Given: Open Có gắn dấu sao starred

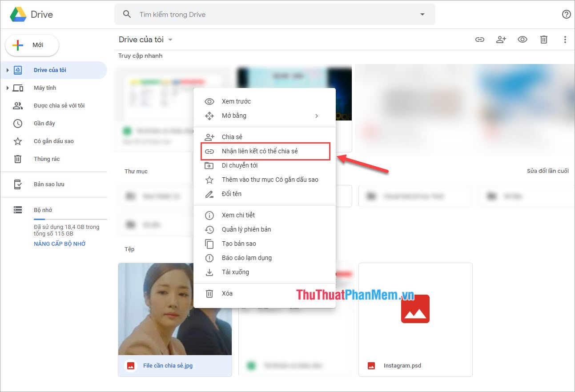Looking at the screenshot, I should (53, 141).
